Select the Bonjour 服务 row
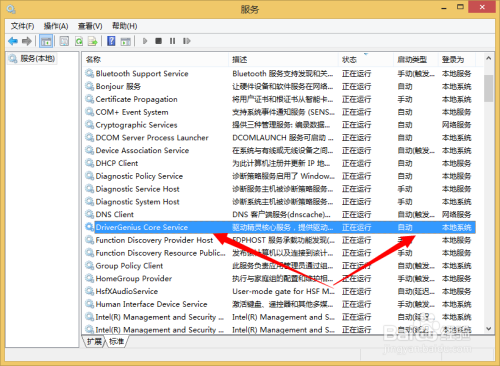The width and height of the screenshot is (500, 366). [x=279, y=86]
